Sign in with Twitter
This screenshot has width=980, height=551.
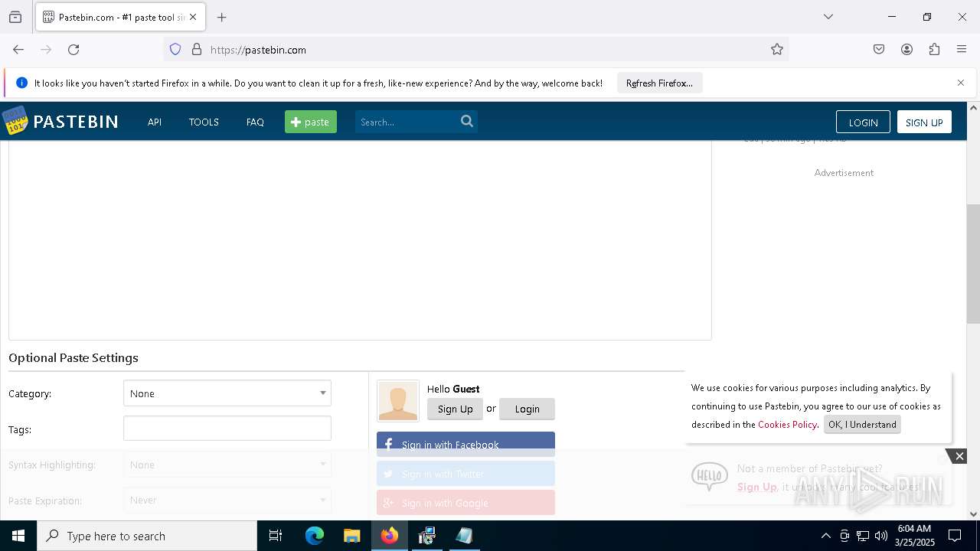click(x=465, y=474)
